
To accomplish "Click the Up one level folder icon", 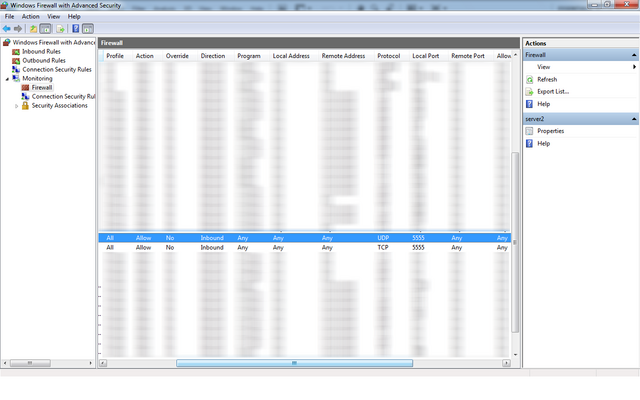I will click(33, 29).
